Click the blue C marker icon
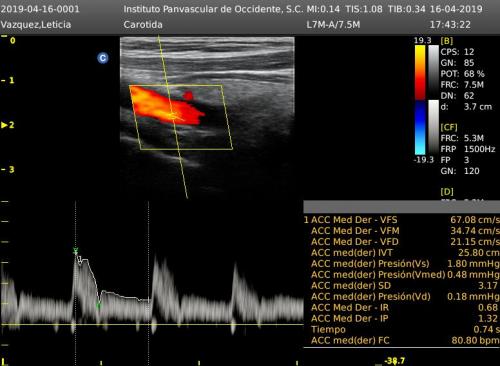Image resolution: width=500 pixels, height=366 pixels. (x=103, y=58)
